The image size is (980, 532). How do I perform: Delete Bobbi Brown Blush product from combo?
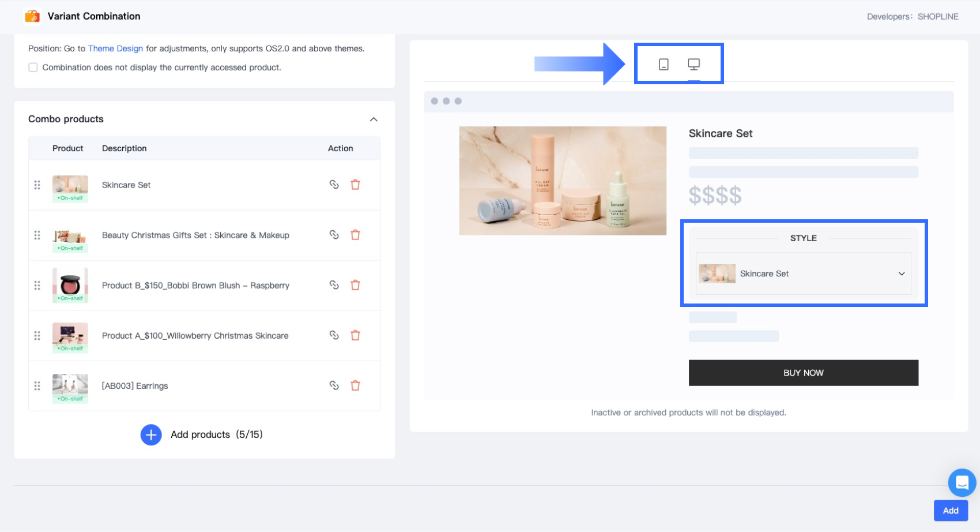[x=356, y=285]
